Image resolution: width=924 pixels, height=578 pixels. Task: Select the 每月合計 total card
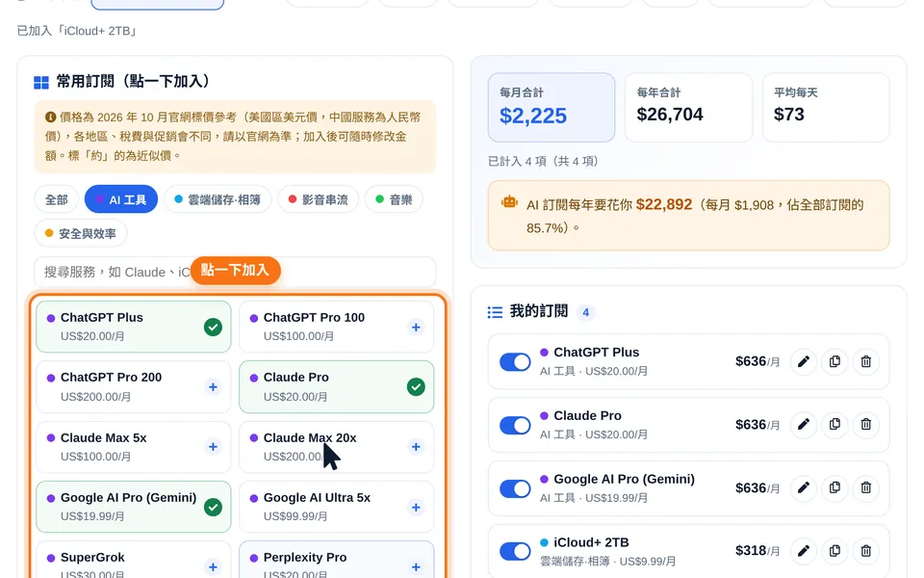pos(551,107)
